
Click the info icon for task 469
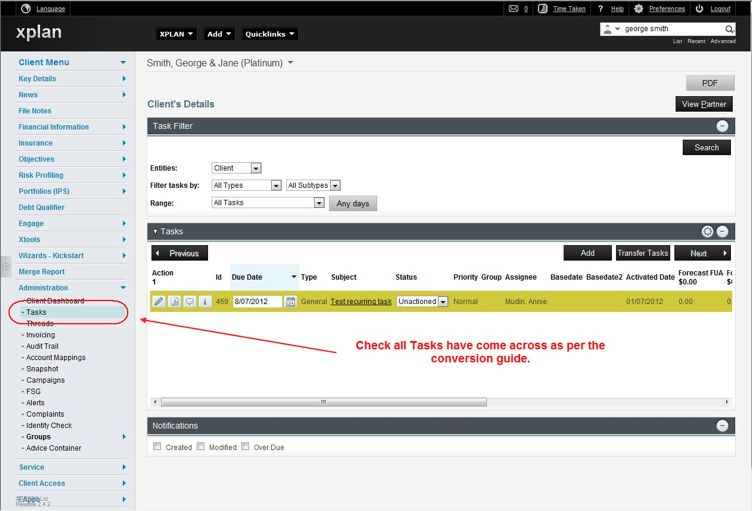205,301
